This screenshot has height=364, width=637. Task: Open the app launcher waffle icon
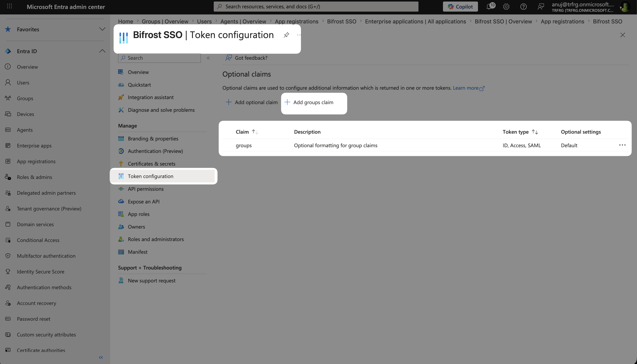(9, 6)
